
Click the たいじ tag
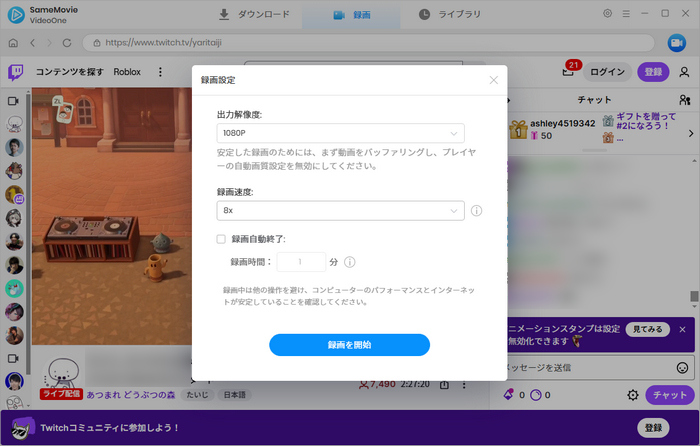[x=197, y=395]
